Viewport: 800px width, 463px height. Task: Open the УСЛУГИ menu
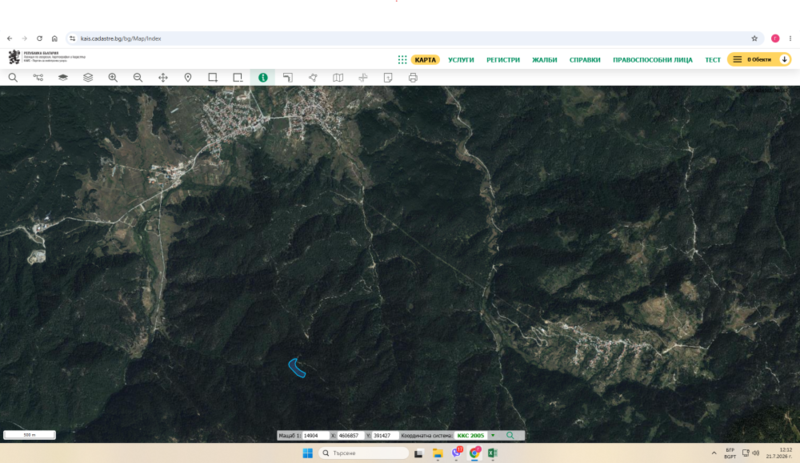(461, 60)
